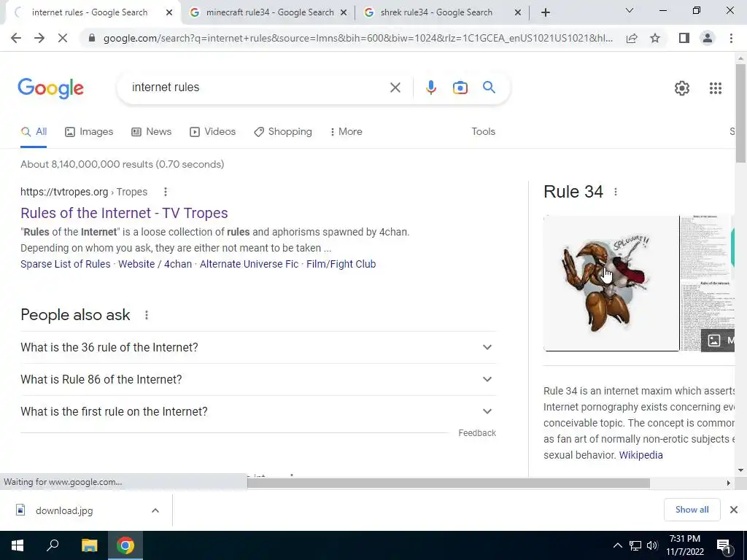The image size is (747, 560).
Task: Close the downloads bar
Action: [x=734, y=510]
